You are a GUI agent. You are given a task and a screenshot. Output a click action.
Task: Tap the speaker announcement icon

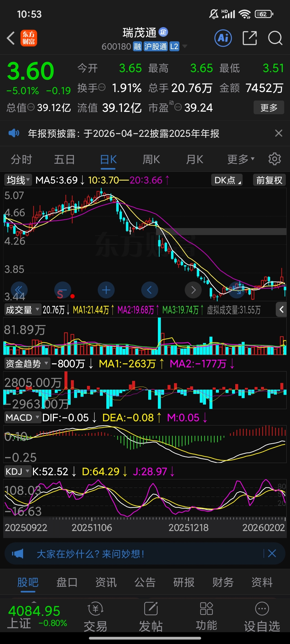(14, 133)
